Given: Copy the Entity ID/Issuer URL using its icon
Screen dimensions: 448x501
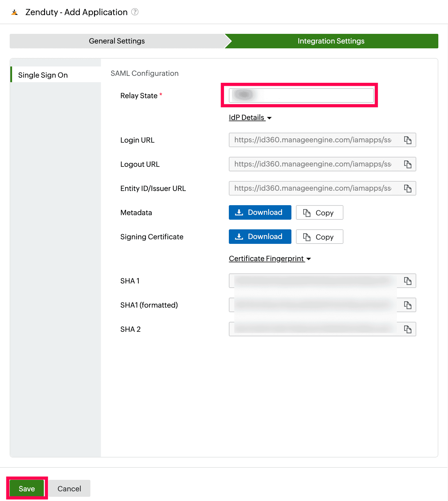Looking at the screenshot, I should point(408,188).
